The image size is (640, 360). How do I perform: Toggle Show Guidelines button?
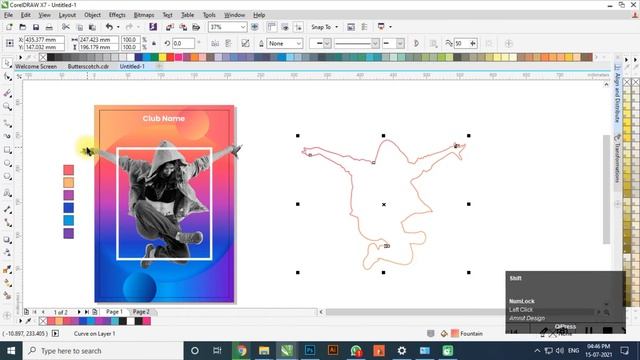point(298,27)
